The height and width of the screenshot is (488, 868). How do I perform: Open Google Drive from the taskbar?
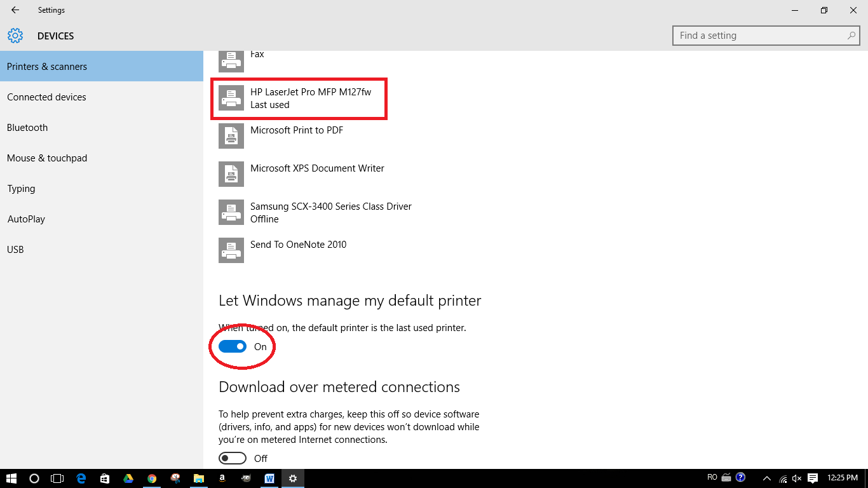pyautogui.click(x=128, y=478)
